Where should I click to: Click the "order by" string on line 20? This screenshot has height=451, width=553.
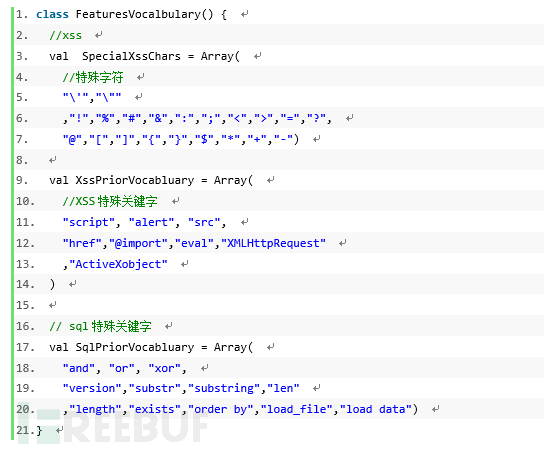220,409
